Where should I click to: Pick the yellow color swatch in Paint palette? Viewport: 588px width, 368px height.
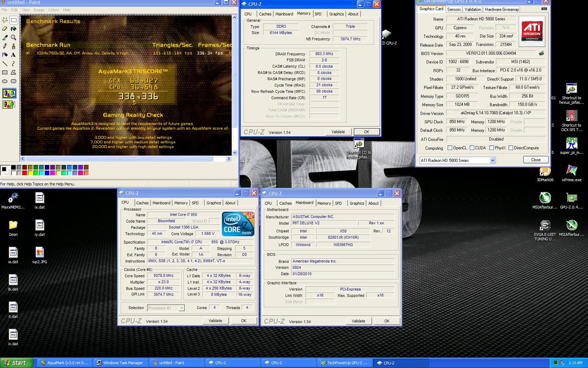click(x=31, y=173)
